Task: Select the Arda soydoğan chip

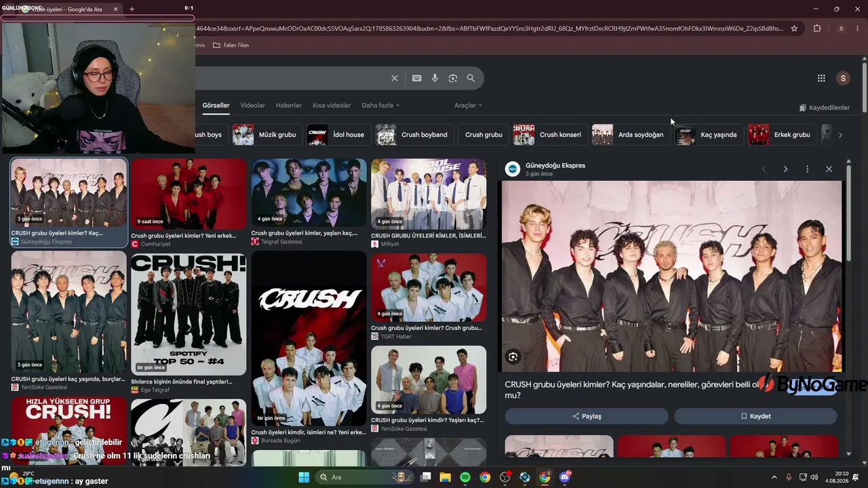Action: pos(630,135)
